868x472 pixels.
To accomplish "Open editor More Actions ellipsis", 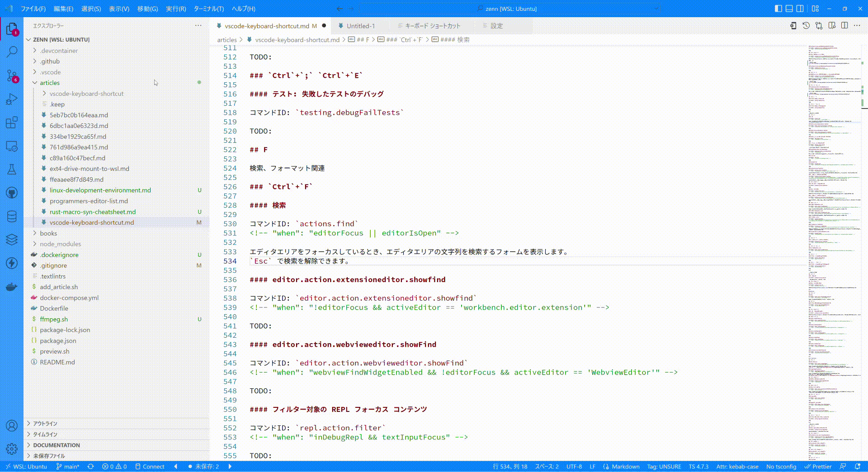I will tap(857, 26).
